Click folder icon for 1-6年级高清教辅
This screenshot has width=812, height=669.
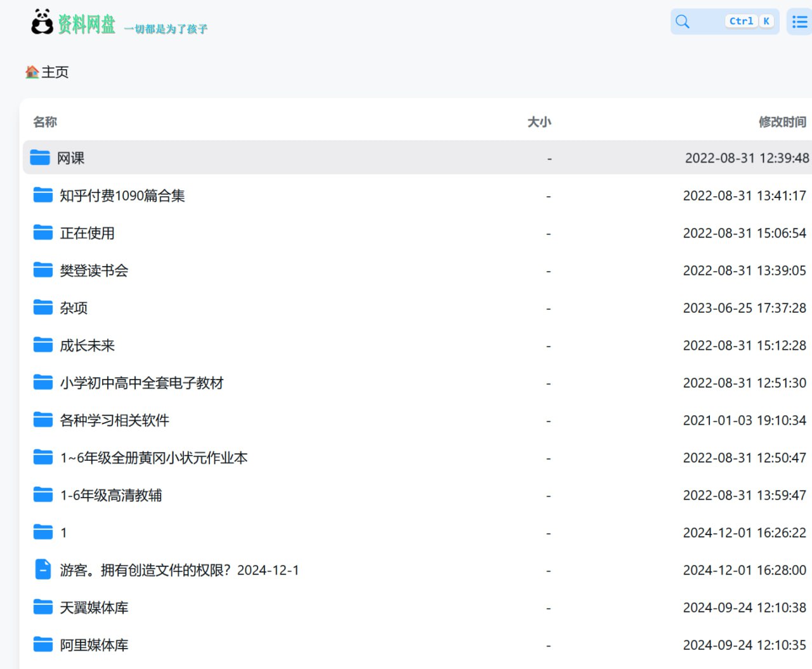click(x=43, y=494)
